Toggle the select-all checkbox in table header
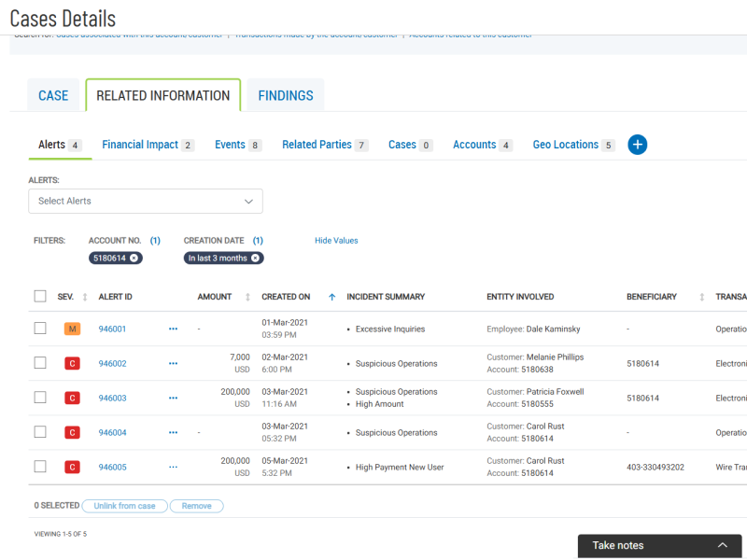The width and height of the screenshot is (747, 560). pos(40,296)
